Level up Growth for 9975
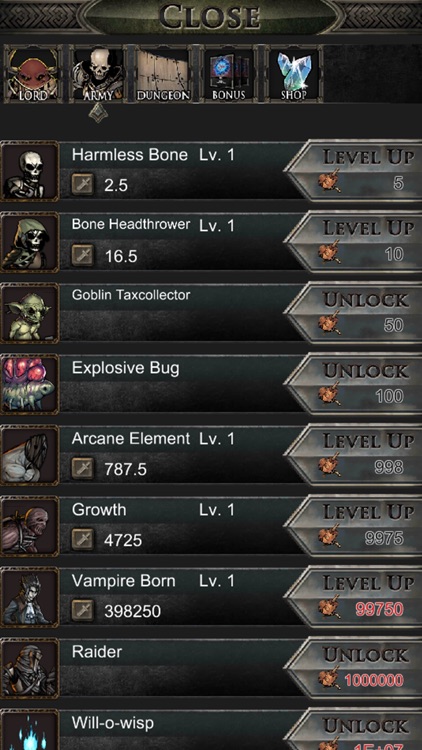Image resolution: width=422 pixels, height=750 pixels. click(354, 526)
